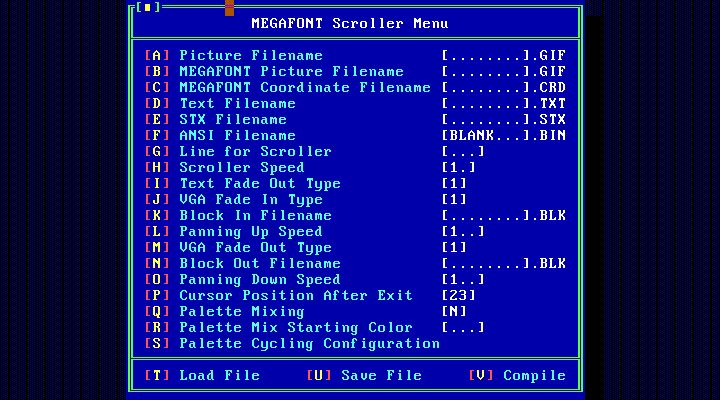720x400 pixels.
Task: Click the VGA Fade In Type value
Action: pyautogui.click(x=454, y=200)
